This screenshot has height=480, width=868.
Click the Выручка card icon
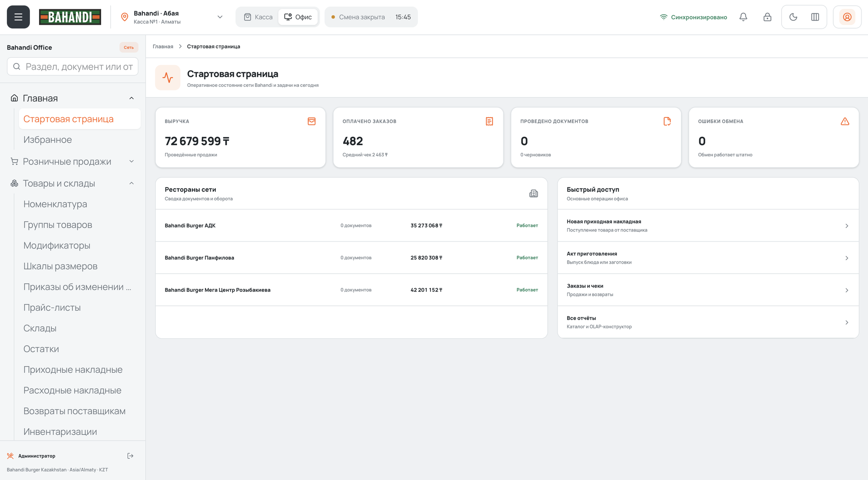(312, 121)
